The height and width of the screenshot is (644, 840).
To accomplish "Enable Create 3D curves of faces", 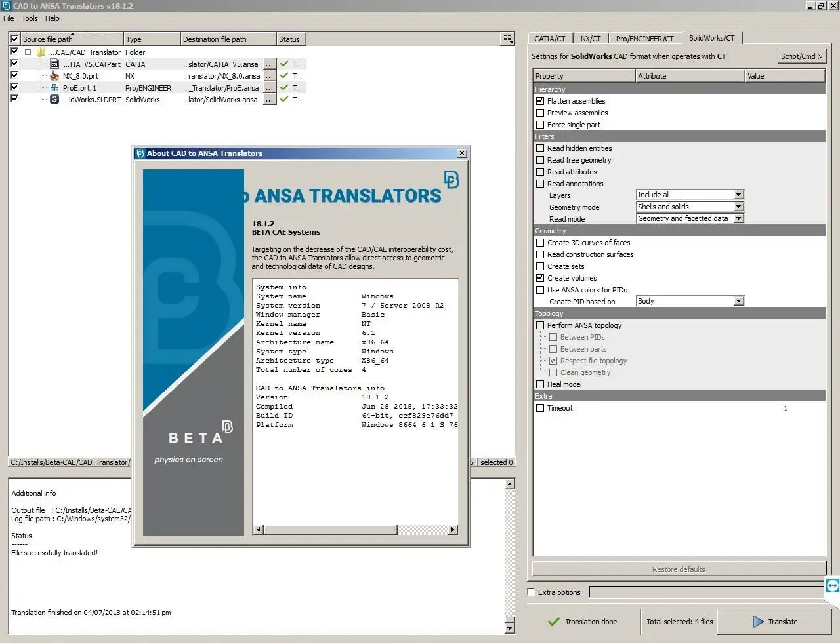I will tap(540, 243).
